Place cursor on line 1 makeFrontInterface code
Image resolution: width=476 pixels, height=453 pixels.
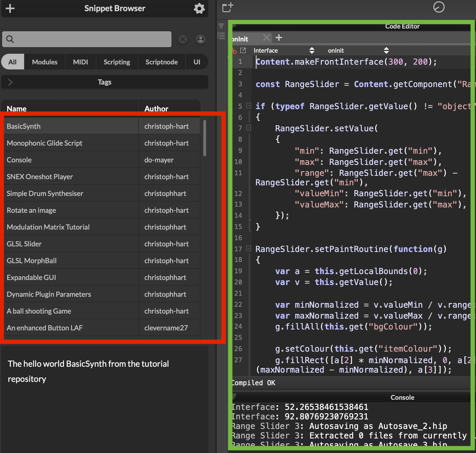pos(346,62)
